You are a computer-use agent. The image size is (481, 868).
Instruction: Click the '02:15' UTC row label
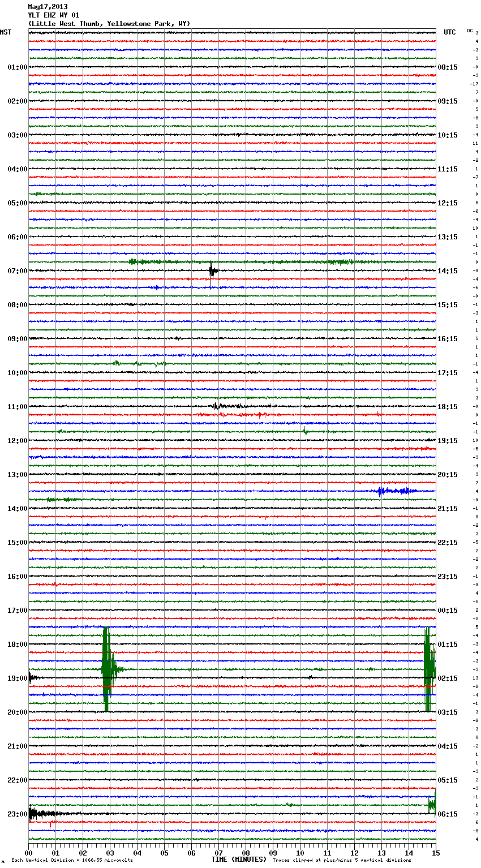tap(448, 678)
